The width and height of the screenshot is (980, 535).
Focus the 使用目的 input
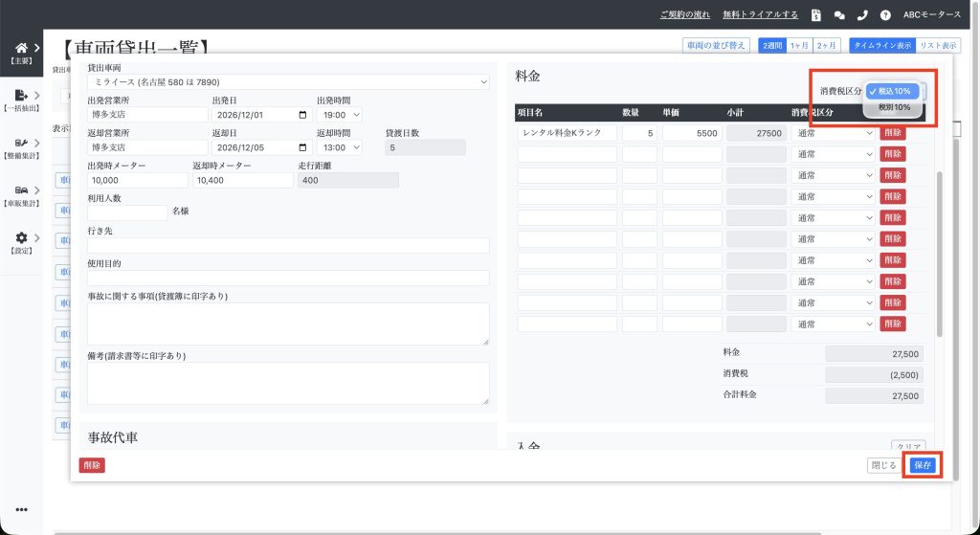(288, 278)
